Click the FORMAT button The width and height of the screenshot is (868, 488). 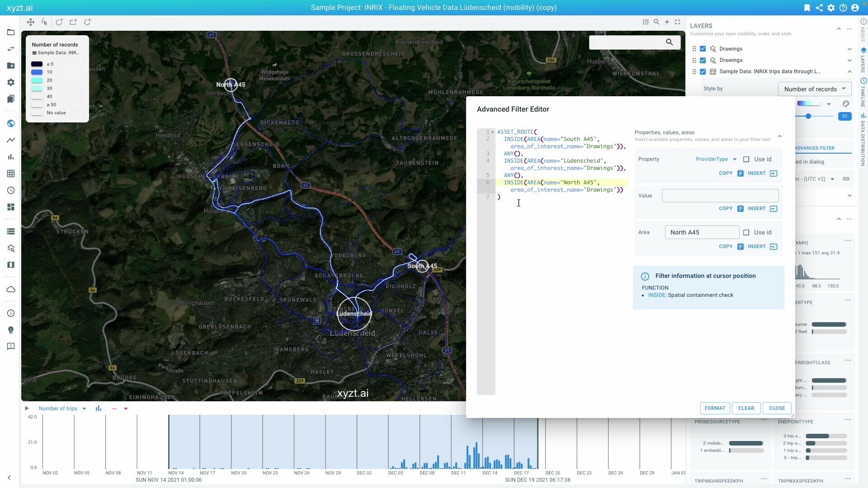tap(715, 408)
